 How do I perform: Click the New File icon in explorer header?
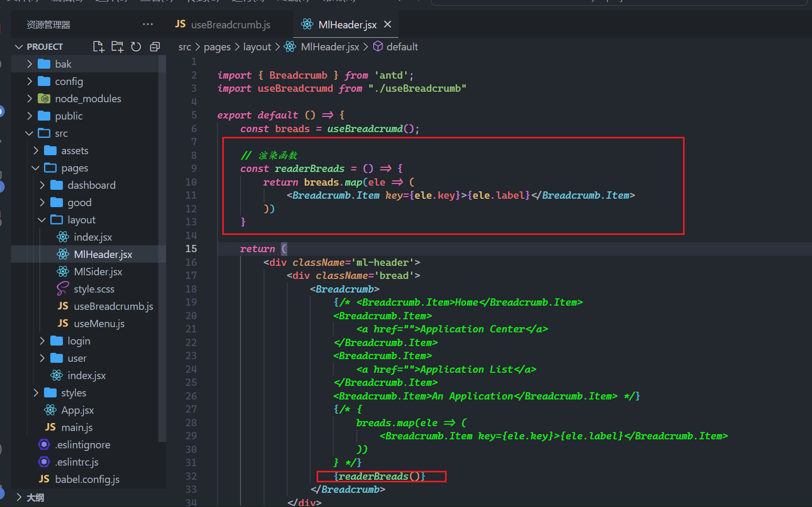click(99, 47)
